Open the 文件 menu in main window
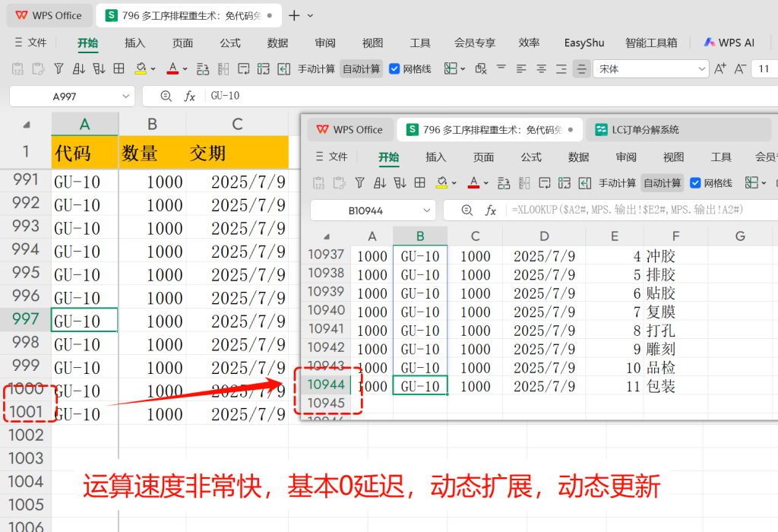 pos(30,43)
